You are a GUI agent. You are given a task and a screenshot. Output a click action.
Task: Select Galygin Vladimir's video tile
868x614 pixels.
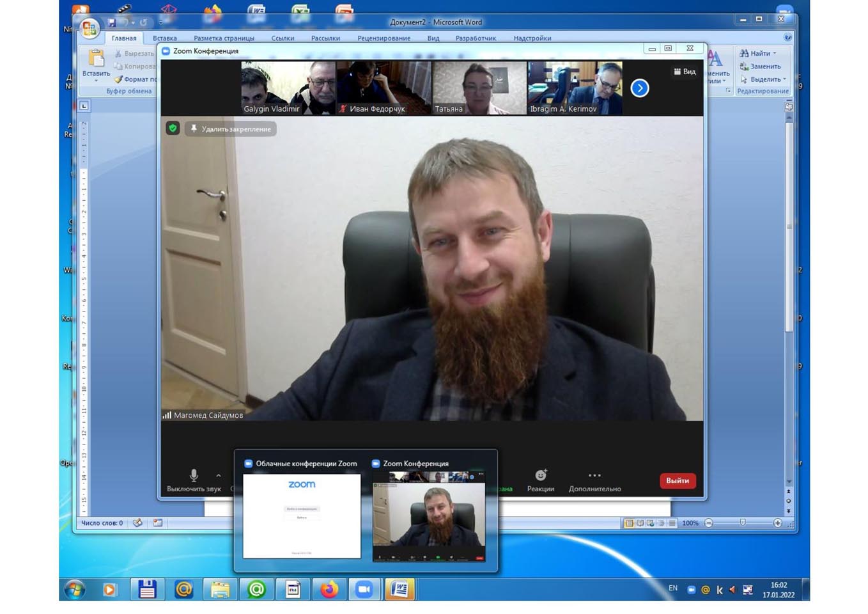point(288,88)
